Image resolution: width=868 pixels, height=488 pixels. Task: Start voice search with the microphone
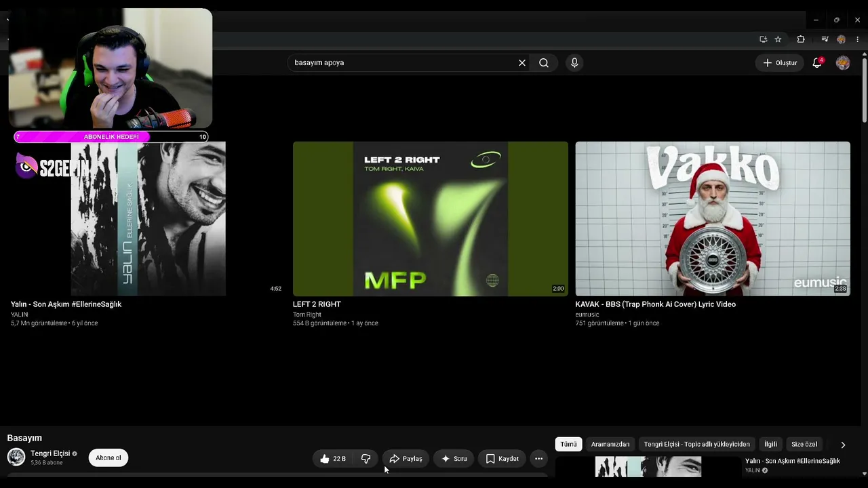point(574,63)
